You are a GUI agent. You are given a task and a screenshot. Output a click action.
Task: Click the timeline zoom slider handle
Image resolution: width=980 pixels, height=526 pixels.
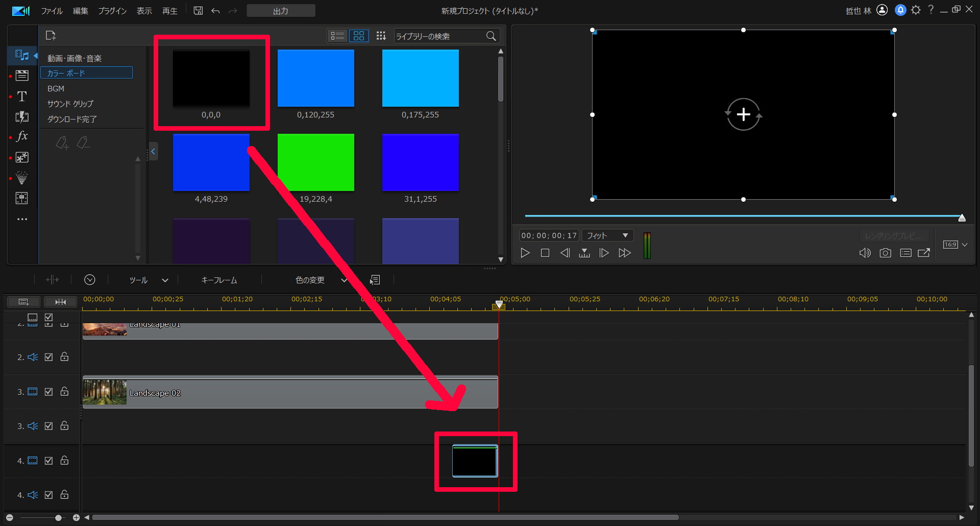pyautogui.click(x=58, y=518)
